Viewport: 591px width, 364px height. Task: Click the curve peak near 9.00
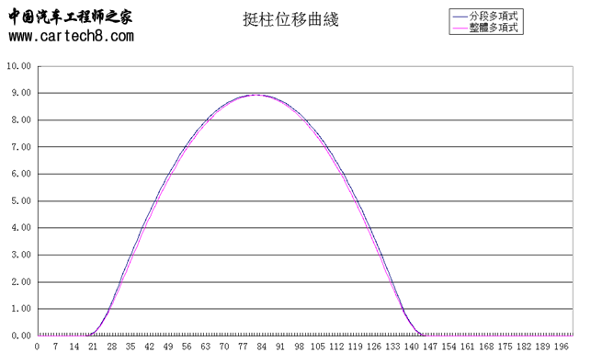[x=256, y=95]
